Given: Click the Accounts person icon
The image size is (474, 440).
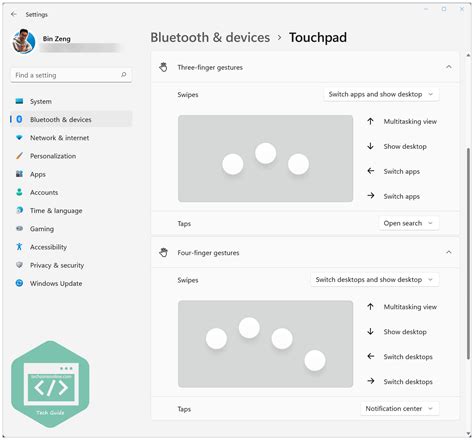Looking at the screenshot, I should (19, 192).
